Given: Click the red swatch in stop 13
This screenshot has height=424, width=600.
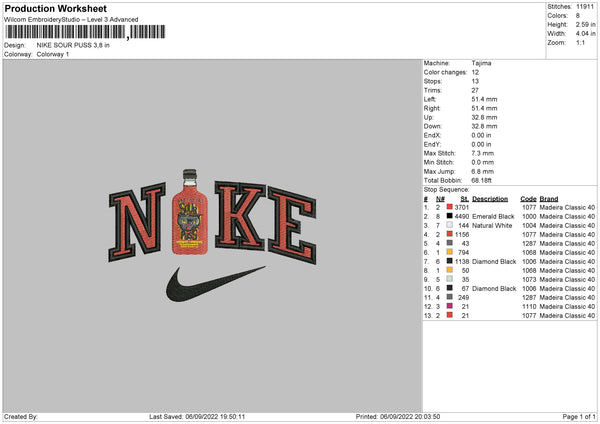Looking at the screenshot, I should point(450,315).
